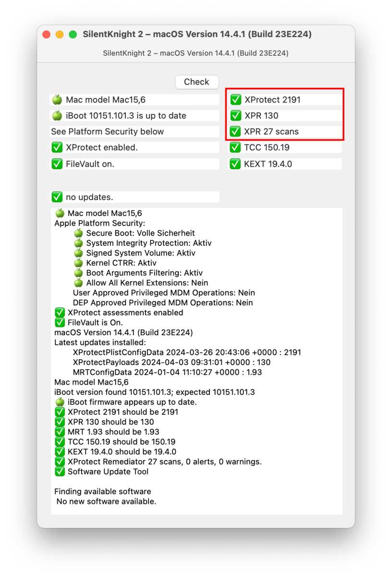392x577 pixels.
Task: Click checkmark beside XProtect 2191 should be 2191
Action: click(60, 412)
